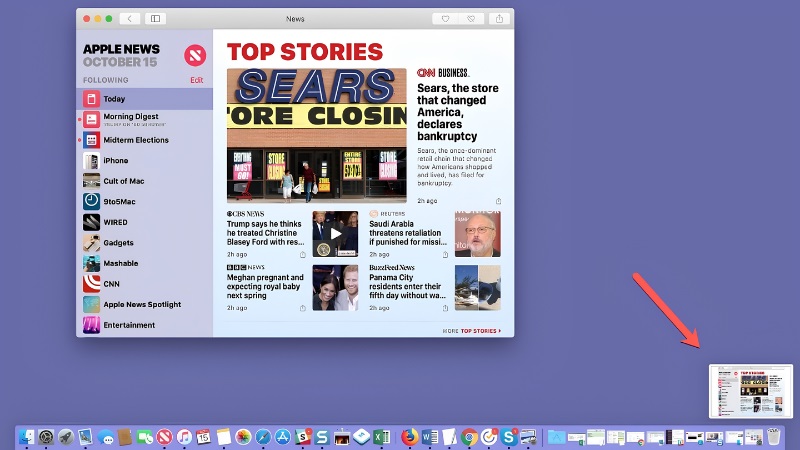The image size is (800, 450).
Task: Click the Gadgets topic icon
Action: point(91,243)
